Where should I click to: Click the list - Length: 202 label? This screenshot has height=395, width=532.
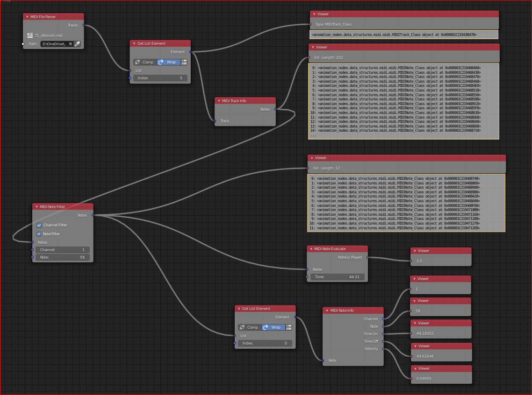pyautogui.click(x=329, y=57)
